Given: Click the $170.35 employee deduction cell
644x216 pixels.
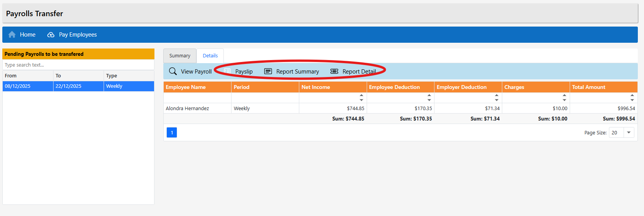Looking at the screenshot, I should [x=401, y=109].
